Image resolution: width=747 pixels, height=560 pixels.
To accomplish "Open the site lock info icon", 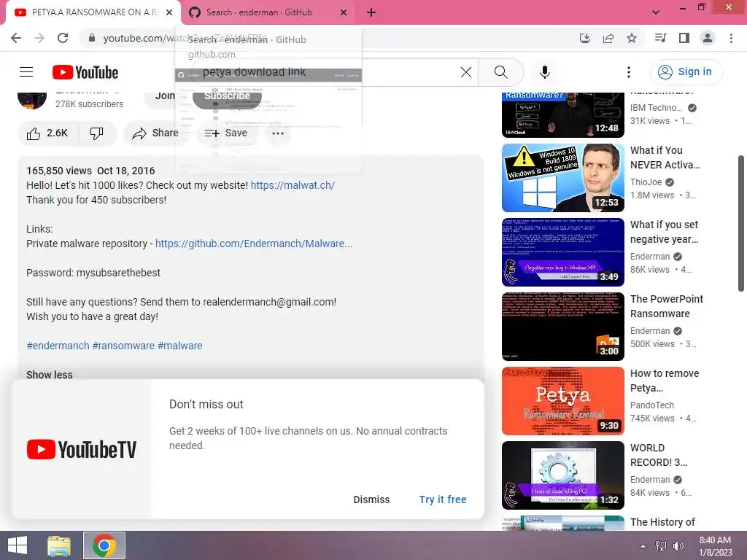I will (92, 38).
